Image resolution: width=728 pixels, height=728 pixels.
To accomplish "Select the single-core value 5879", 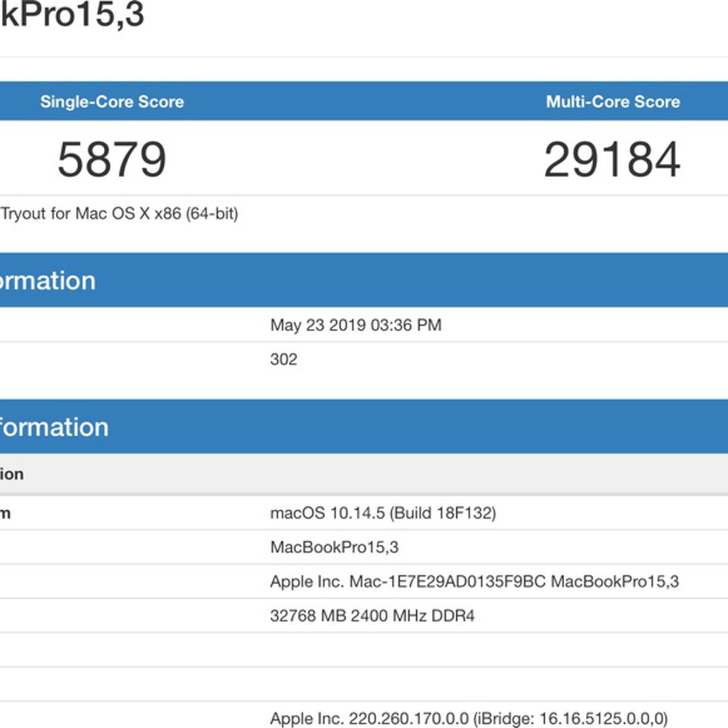I will (x=112, y=160).
